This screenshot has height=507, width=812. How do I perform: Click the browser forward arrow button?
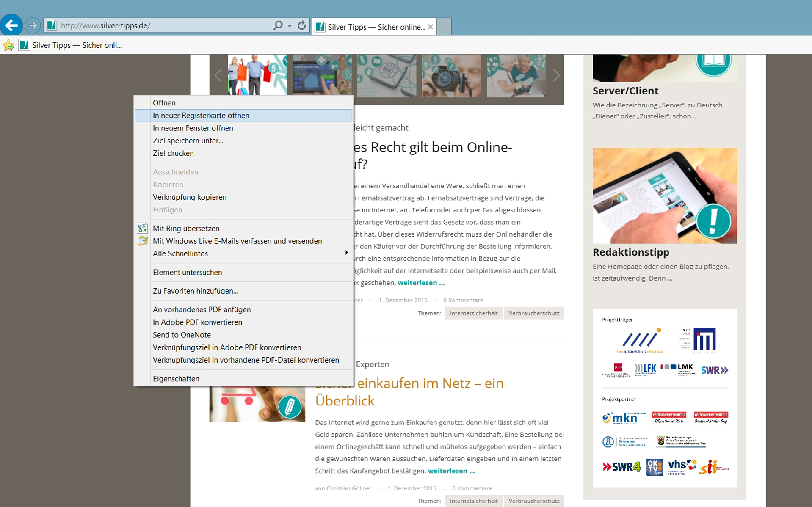click(x=33, y=25)
